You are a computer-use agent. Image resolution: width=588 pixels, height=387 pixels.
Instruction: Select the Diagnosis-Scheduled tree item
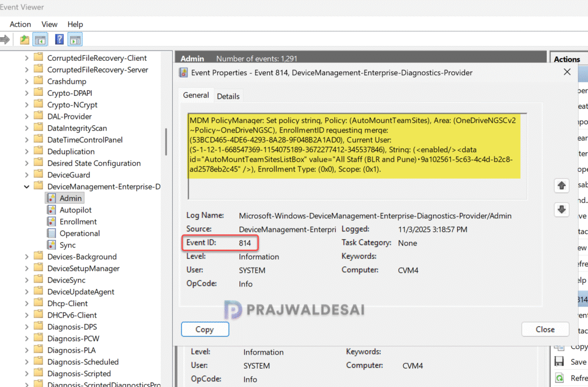tap(83, 362)
